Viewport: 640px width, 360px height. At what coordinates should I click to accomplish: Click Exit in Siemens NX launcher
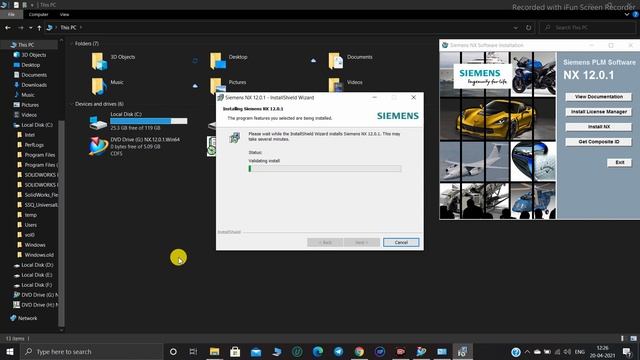tap(620, 162)
